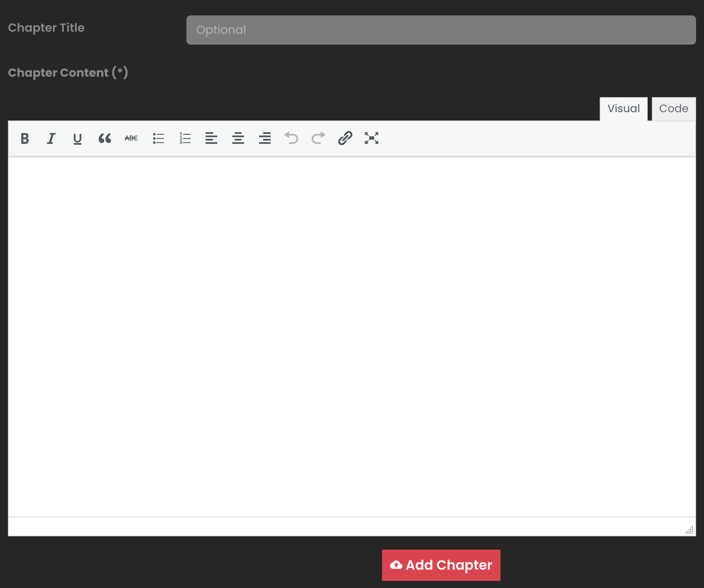Insert a blockquote
Viewport: 704px width, 588px height.
[x=104, y=138]
